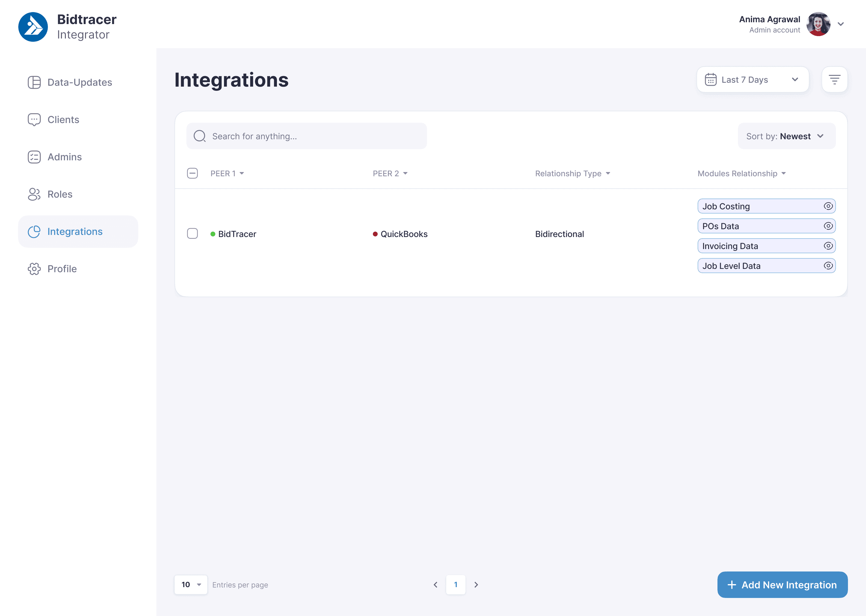Screen dimensions: 866x616
Task: Click the Bidtracer logo icon
Action: [33, 27]
